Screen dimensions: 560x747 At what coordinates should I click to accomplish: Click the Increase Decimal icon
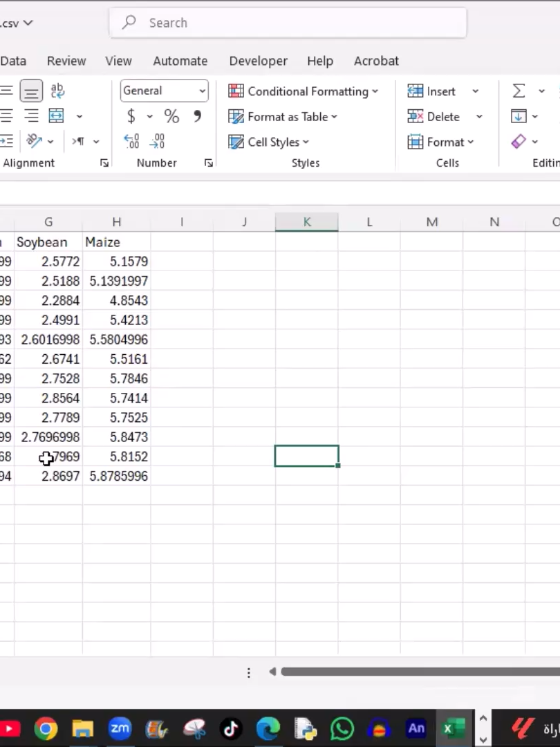pos(131,142)
